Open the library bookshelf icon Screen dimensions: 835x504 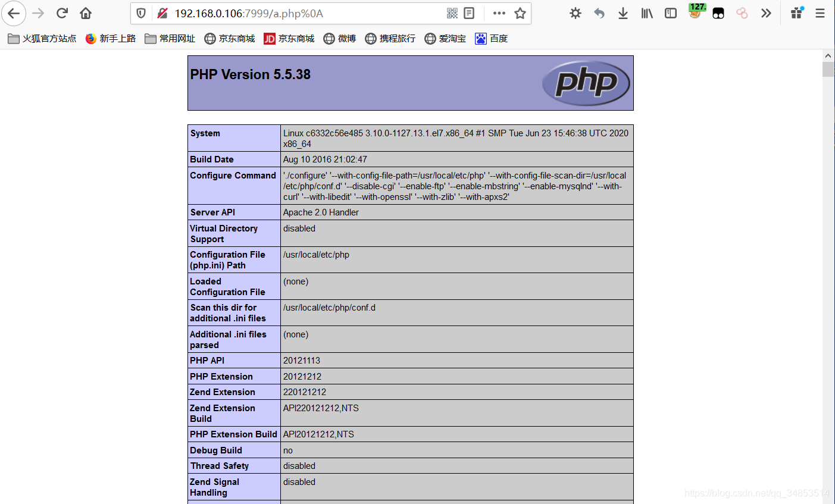pos(647,13)
